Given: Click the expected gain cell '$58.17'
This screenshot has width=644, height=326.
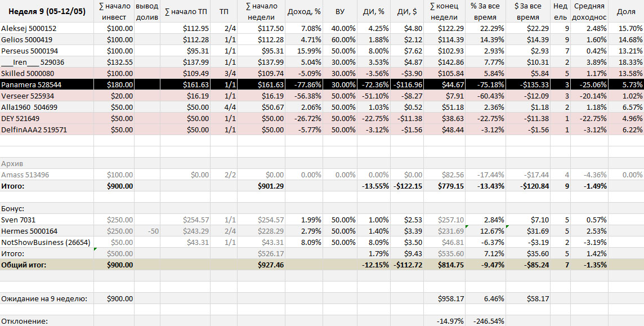Looking at the screenshot, I should pyautogui.click(x=528, y=298).
